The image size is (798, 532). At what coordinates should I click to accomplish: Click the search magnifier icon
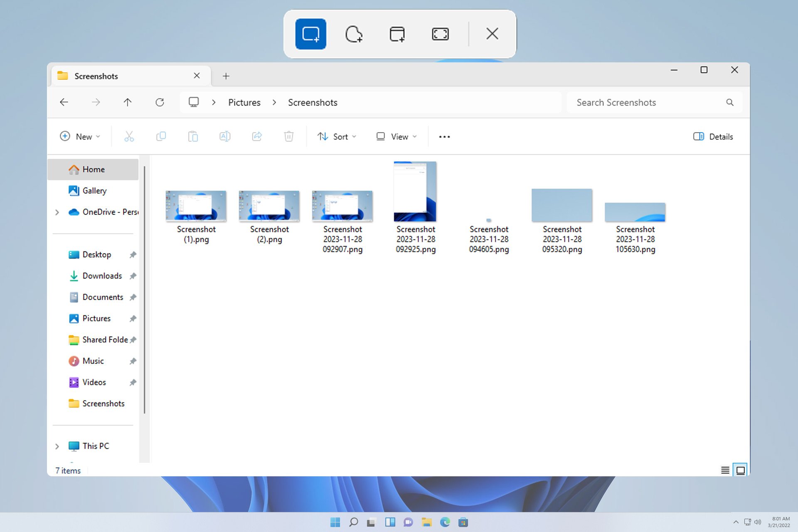click(x=730, y=102)
